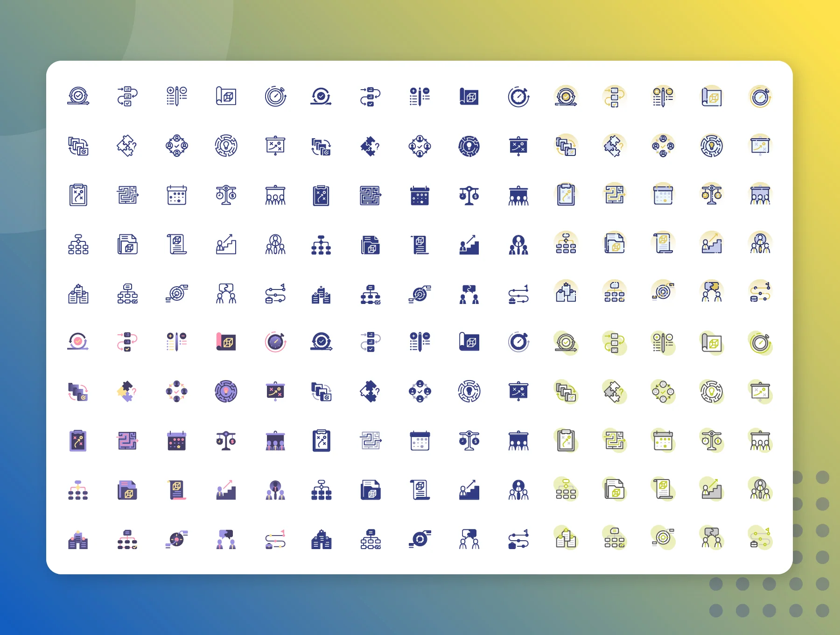
Task: Choose the yellow-accent tactics clipboard icon
Action: (x=566, y=195)
